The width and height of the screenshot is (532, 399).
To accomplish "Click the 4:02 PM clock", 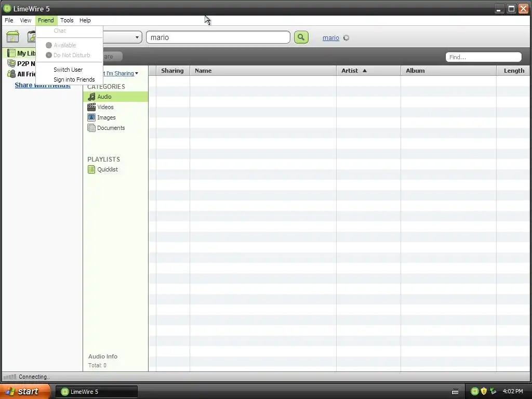I will tap(513, 392).
